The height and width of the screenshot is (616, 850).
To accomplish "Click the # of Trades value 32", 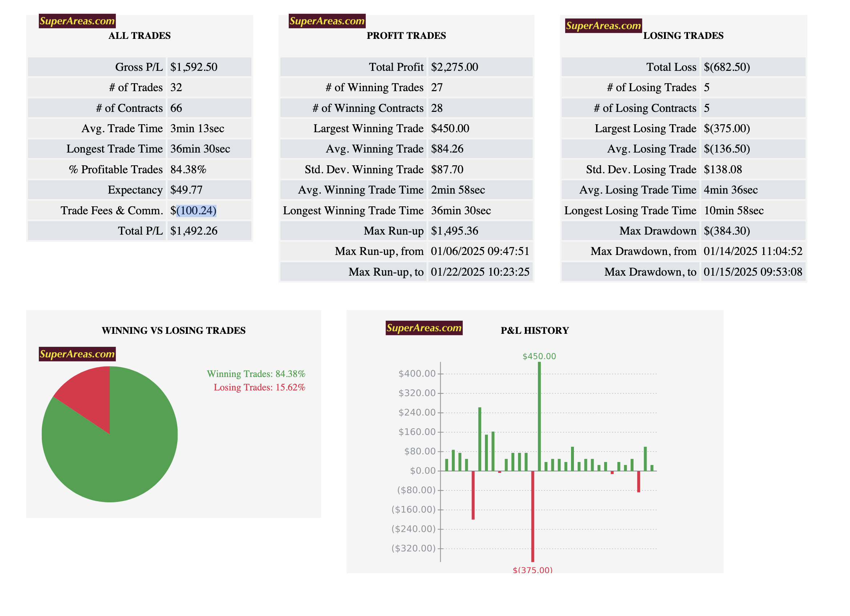I will [x=176, y=87].
